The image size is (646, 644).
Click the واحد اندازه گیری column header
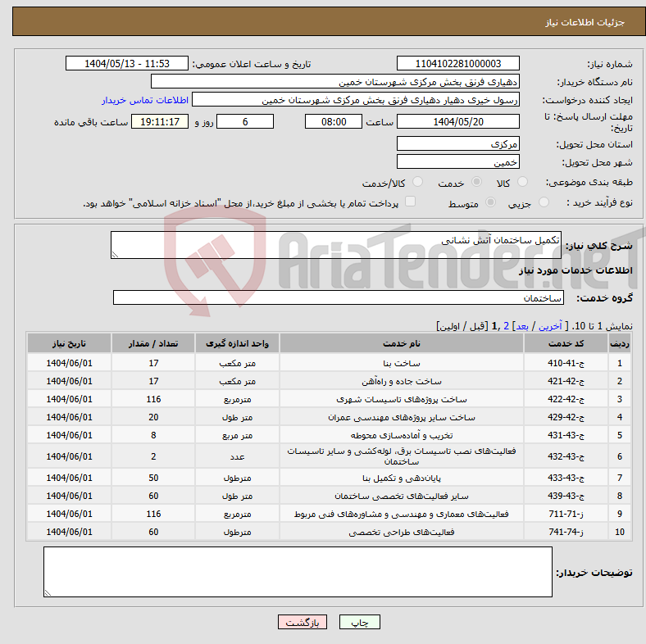click(237, 343)
